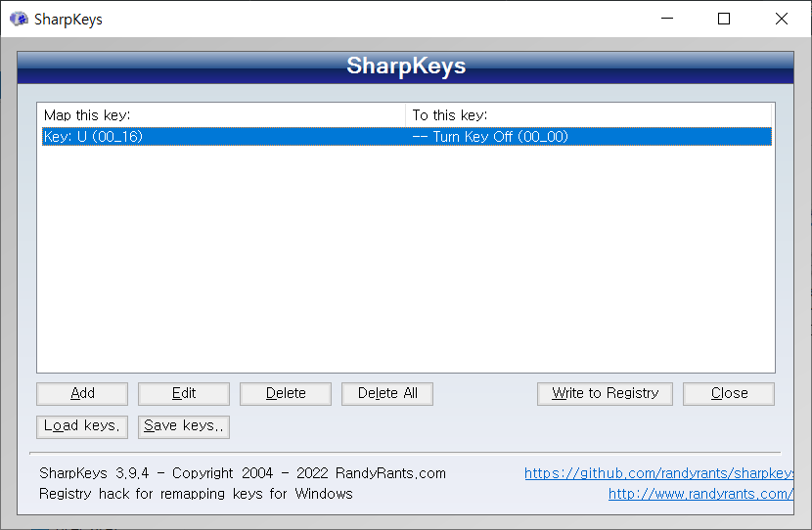Click the Delete button
The height and width of the screenshot is (530, 812).
tap(286, 393)
